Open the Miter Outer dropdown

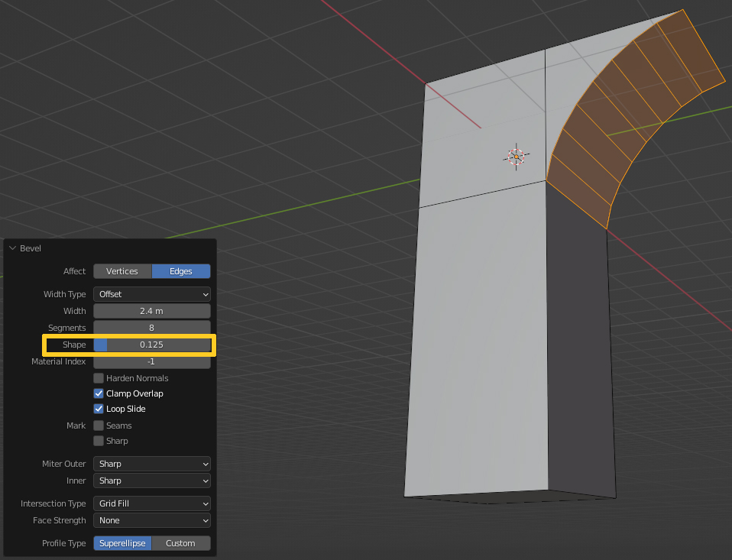[151, 464]
